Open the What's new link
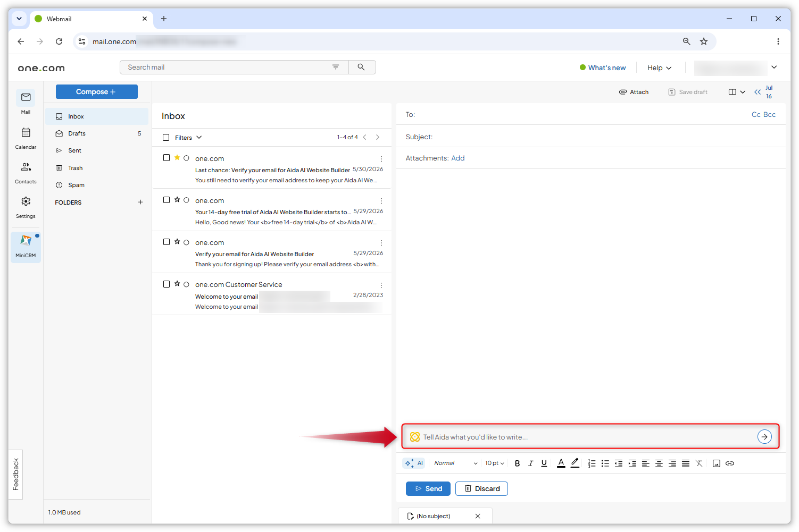The width and height of the screenshot is (799, 532). point(603,68)
